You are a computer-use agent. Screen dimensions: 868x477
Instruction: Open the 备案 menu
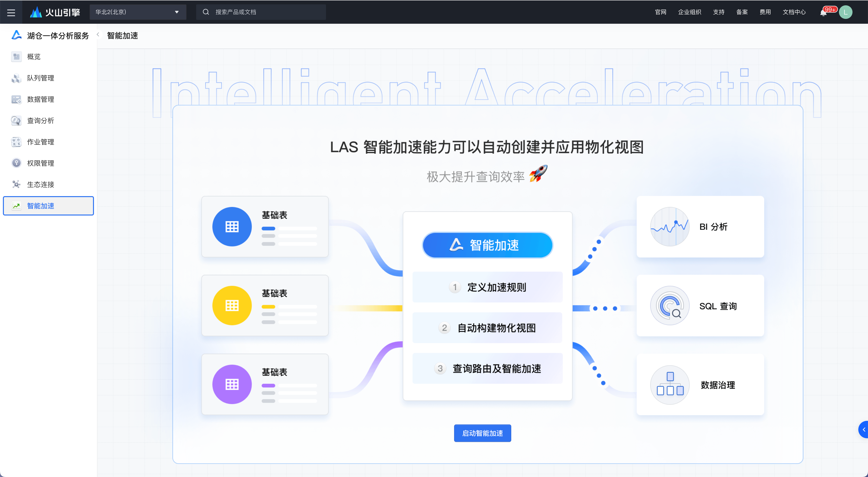[742, 12]
